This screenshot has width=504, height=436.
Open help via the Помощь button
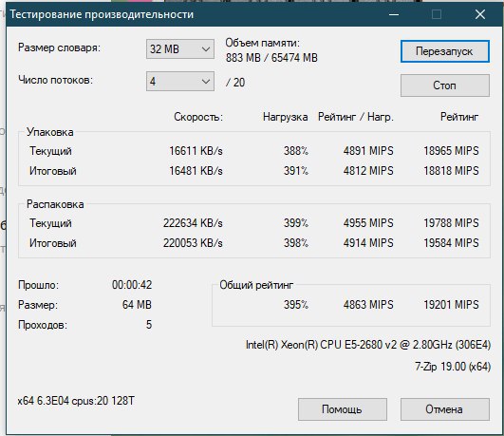(x=343, y=409)
